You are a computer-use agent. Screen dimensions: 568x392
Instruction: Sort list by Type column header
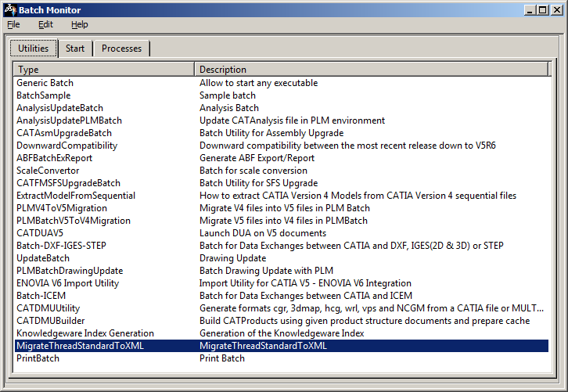(x=104, y=70)
